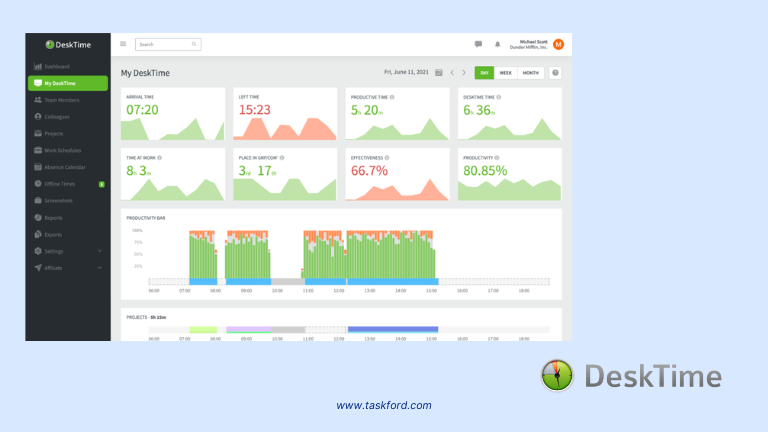768x432 pixels.
Task: Open the chat messages icon
Action: point(479,44)
